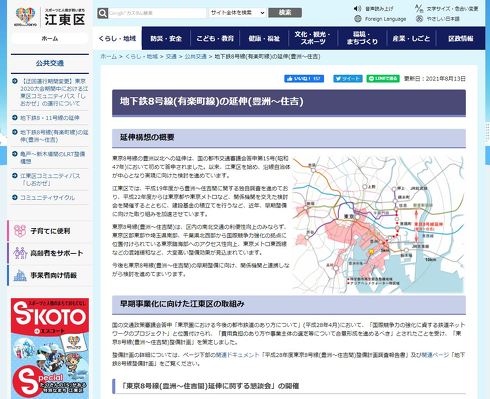Click the ホーム button under the logo

50,39
